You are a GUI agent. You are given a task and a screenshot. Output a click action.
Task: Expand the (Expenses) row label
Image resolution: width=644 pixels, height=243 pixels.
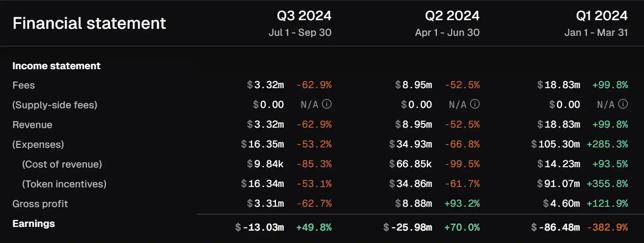(38, 145)
